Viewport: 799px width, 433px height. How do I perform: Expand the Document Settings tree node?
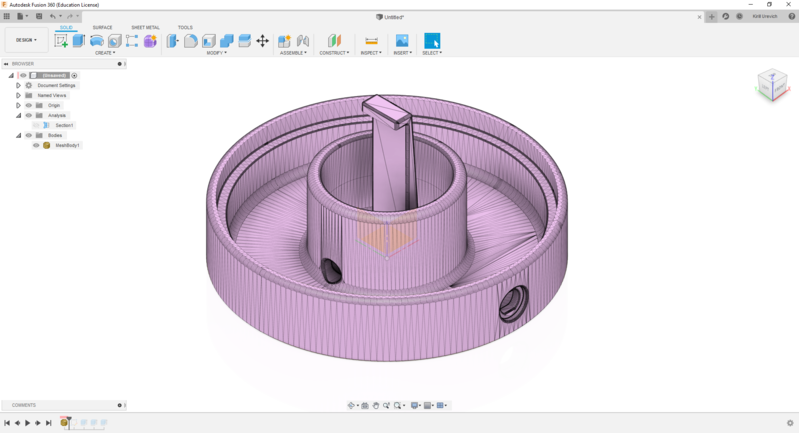tap(18, 85)
